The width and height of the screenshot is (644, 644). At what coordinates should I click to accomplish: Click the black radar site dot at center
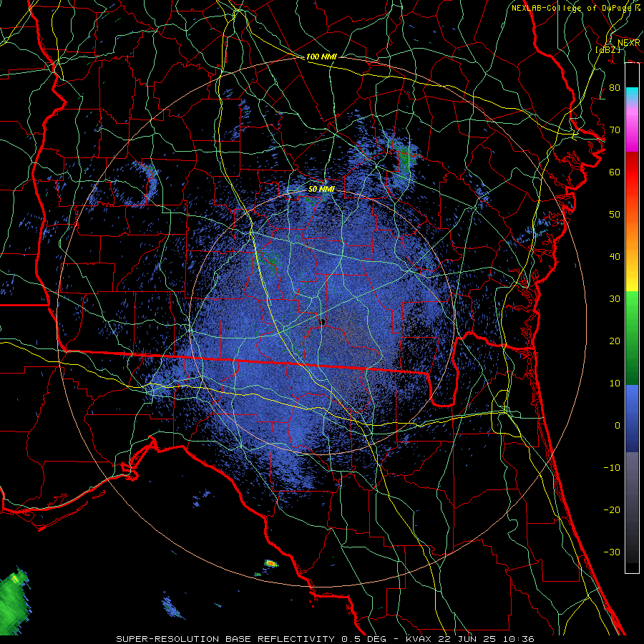[323, 322]
